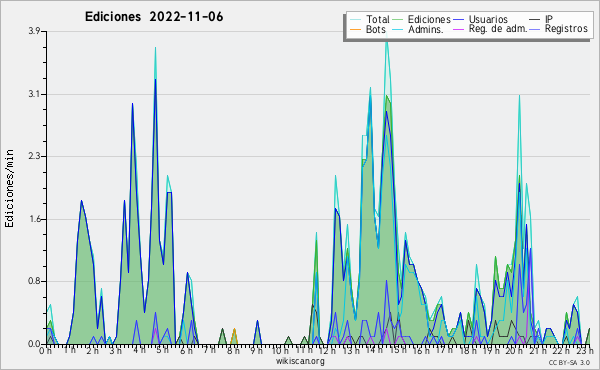Click the '23 h' x-axis label

pyautogui.click(x=585, y=351)
